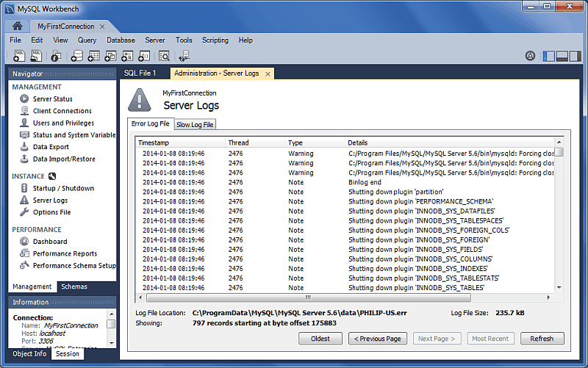Open the Database menu
The image size is (588, 368).
(x=121, y=40)
